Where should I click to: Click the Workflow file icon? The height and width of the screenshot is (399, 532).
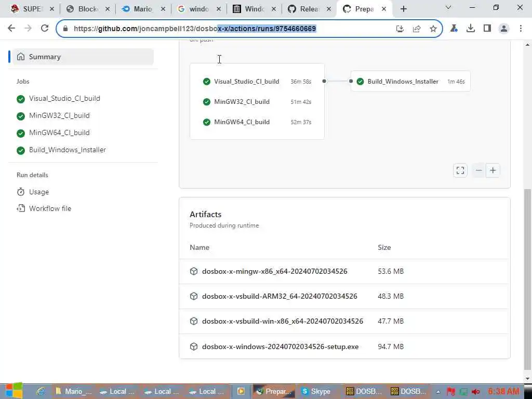(21, 208)
